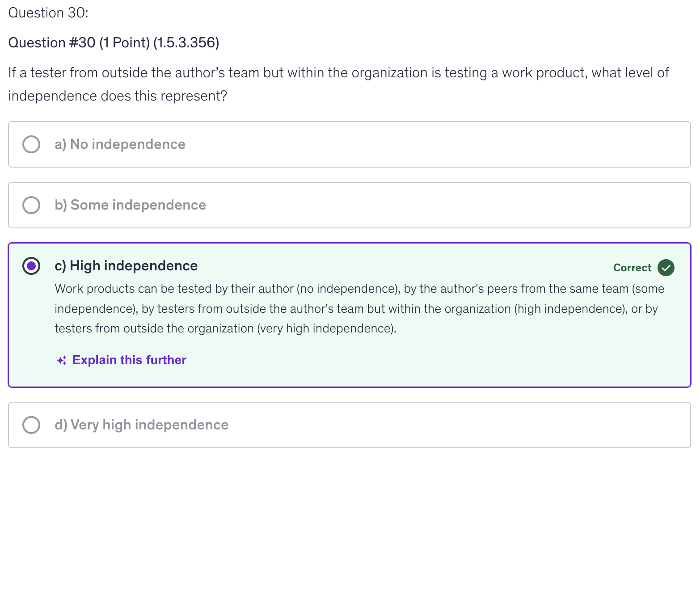Viewport: 700px width, 597px height.
Task: Click the selected High independence radio button
Action: pos(31,266)
